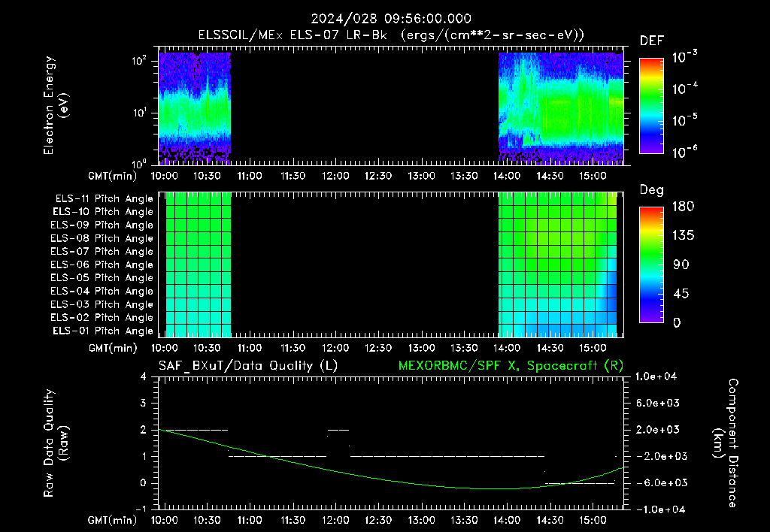Click the data quality axis tick label 3
770x532 pixels.
(x=144, y=403)
